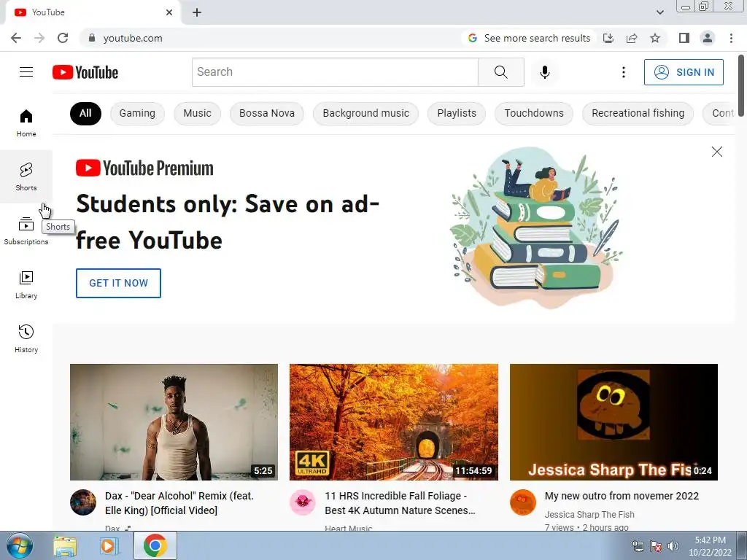
Task: Play the 4K autumn tunnel thumbnail
Action: 394,422
